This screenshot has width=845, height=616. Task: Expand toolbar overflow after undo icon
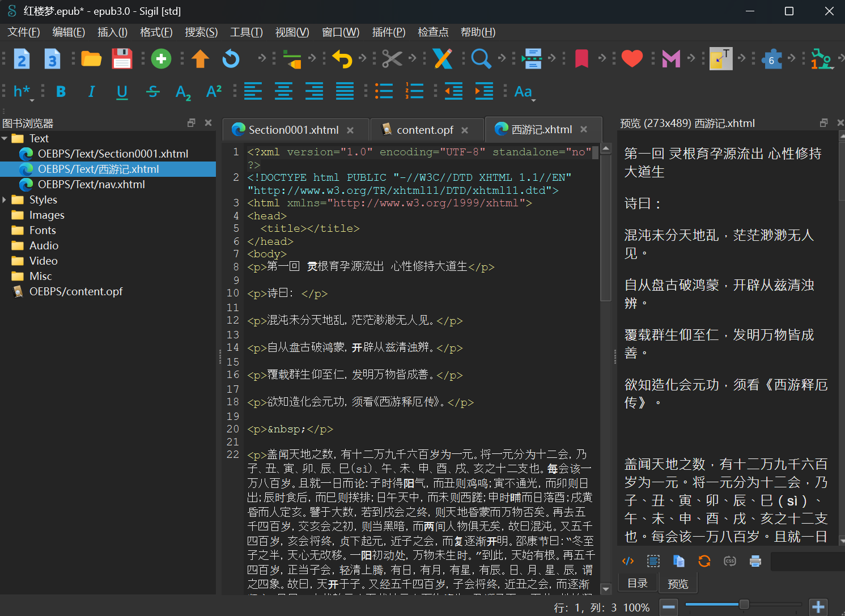click(363, 58)
